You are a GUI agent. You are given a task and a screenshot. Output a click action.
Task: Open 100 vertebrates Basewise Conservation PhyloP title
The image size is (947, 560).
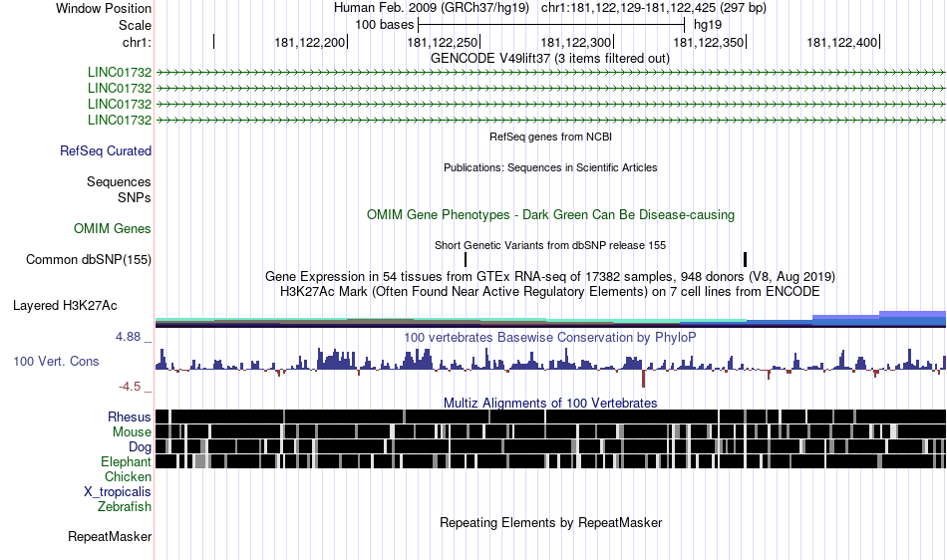click(550, 338)
